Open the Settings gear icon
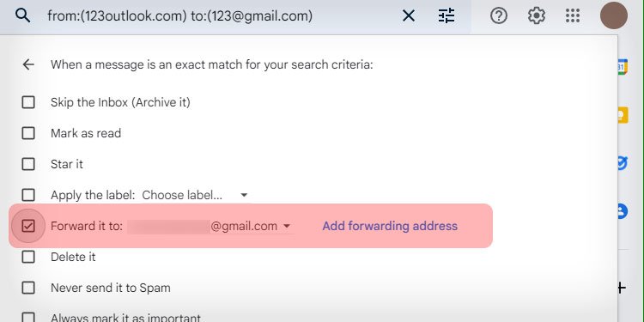Viewport: 644px width, 322px height. (537, 16)
